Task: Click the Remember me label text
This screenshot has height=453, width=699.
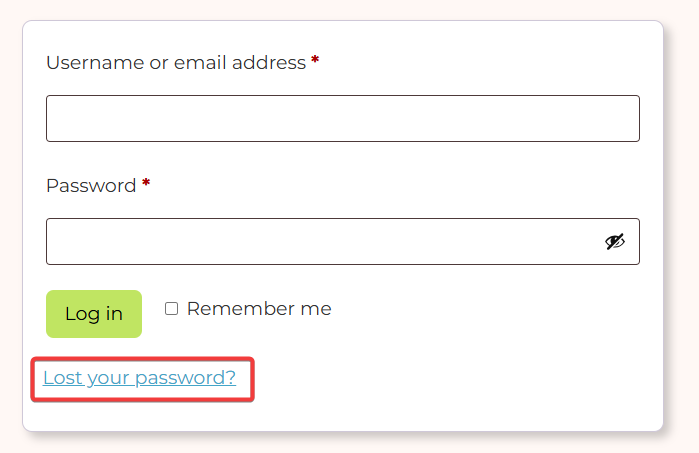Action: click(x=258, y=309)
